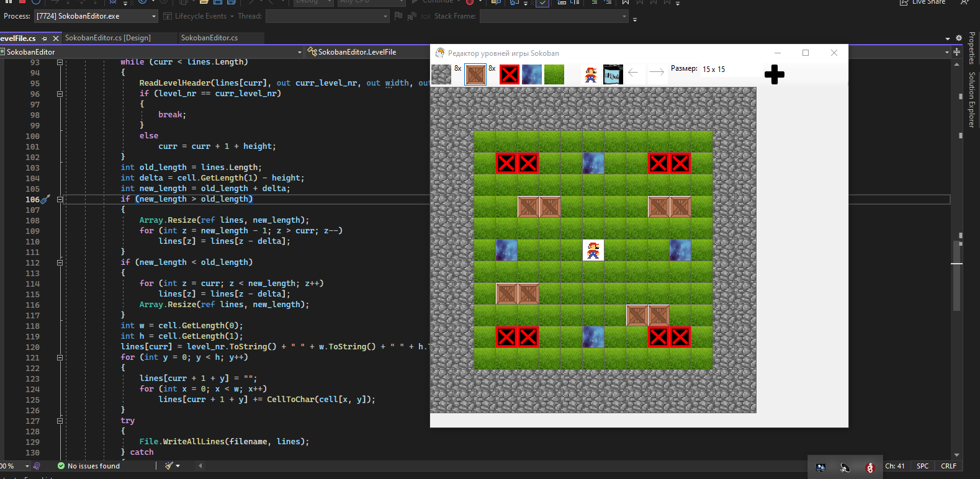Click the No issues found indicator
This screenshot has height=479, width=980.
(88, 466)
